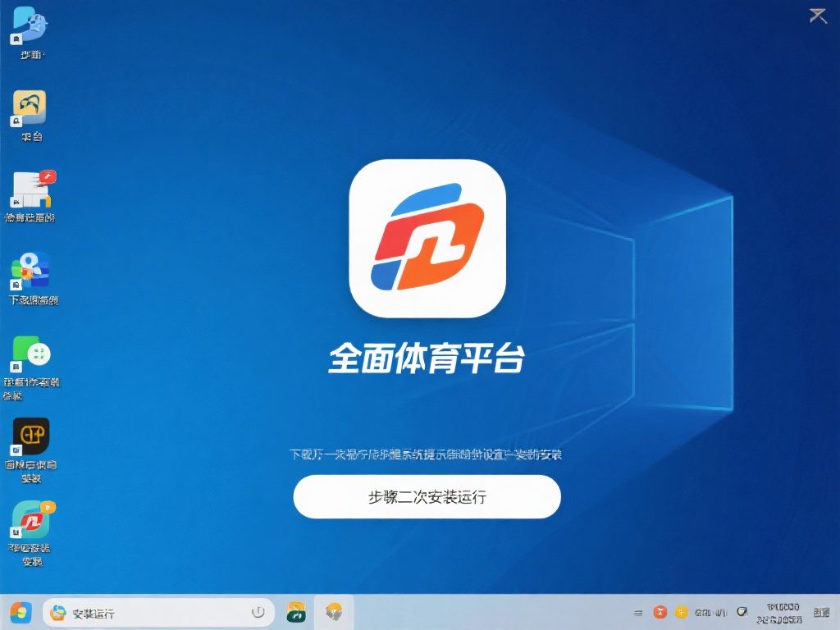
Task: Click the yellow coin icon in system tray
Action: [682, 612]
